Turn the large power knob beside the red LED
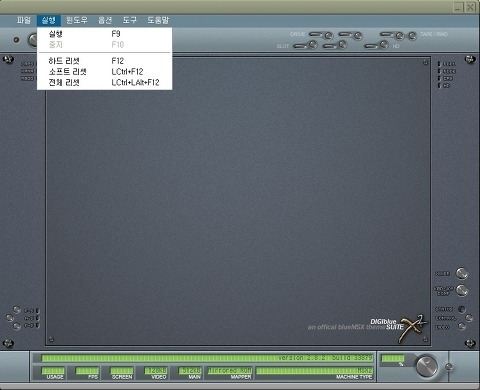Image resolution: width=480 pixels, height=390 pixels. click(x=33, y=40)
